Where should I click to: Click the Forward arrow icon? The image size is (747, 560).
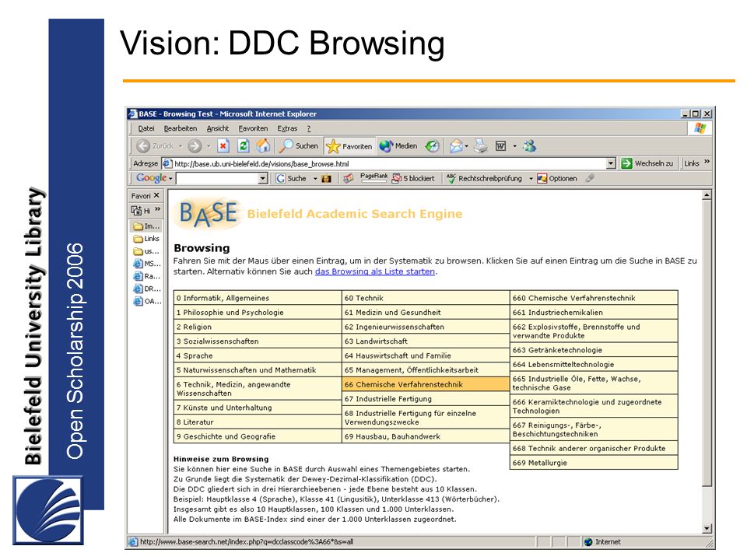pos(194,146)
